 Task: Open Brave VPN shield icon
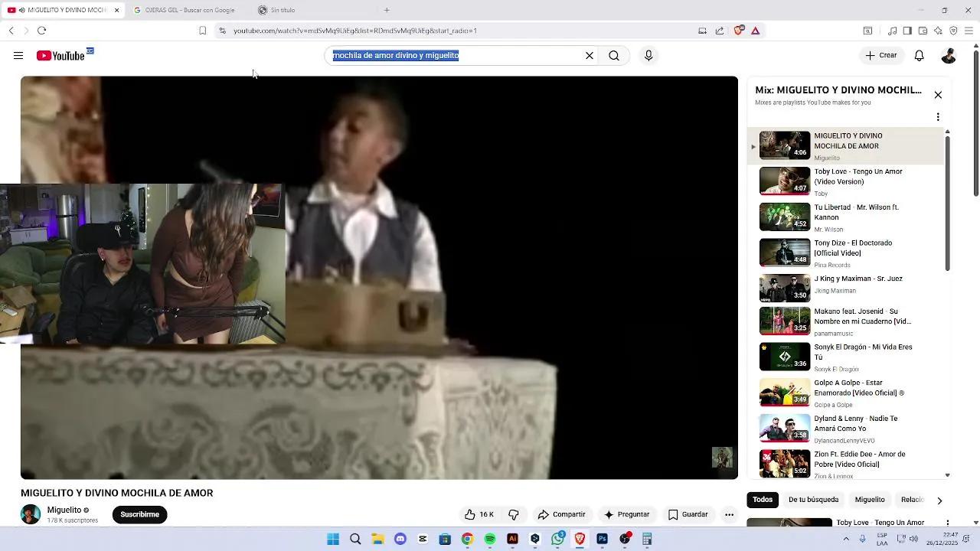point(953,31)
